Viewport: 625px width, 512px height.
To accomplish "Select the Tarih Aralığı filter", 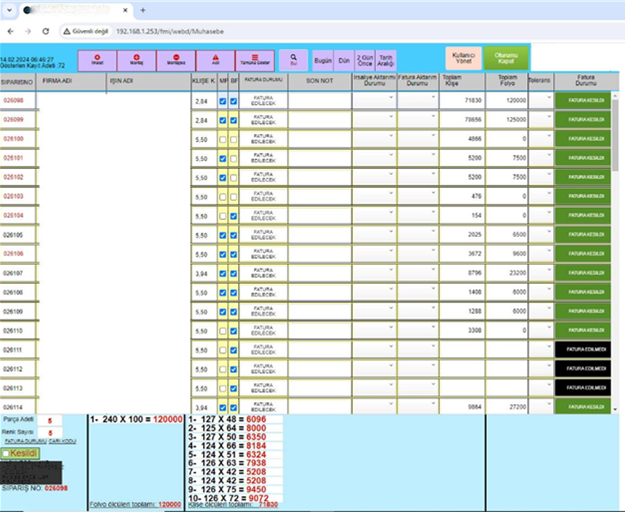I will (x=386, y=59).
